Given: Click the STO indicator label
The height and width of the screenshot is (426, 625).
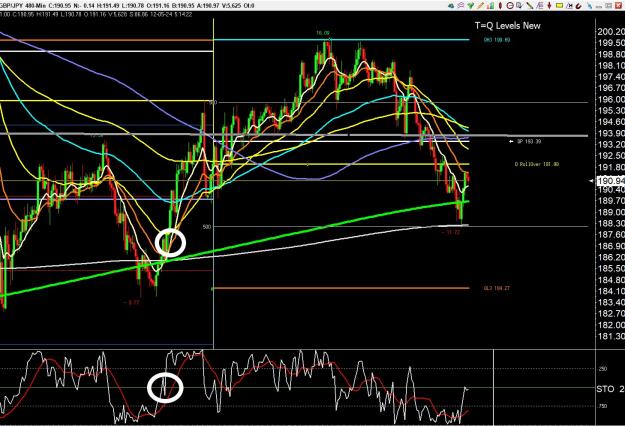Looking at the screenshot, I should point(605,389).
